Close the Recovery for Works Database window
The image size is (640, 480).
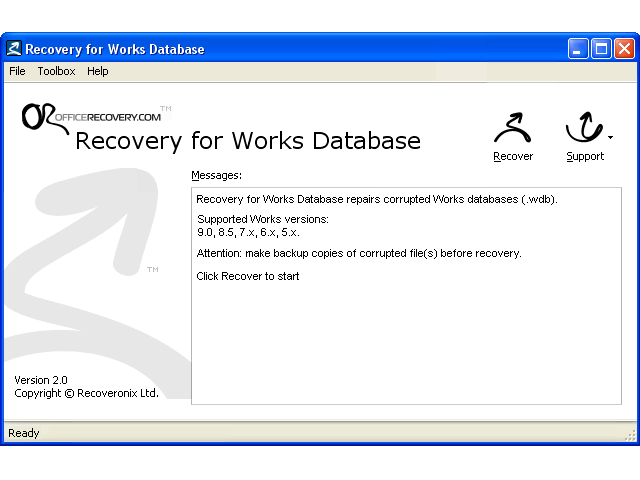tap(624, 49)
